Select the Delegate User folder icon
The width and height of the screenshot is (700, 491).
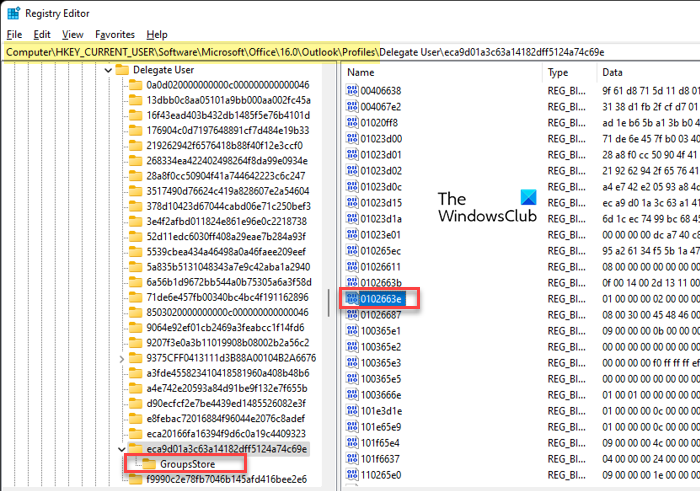(x=122, y=70)
